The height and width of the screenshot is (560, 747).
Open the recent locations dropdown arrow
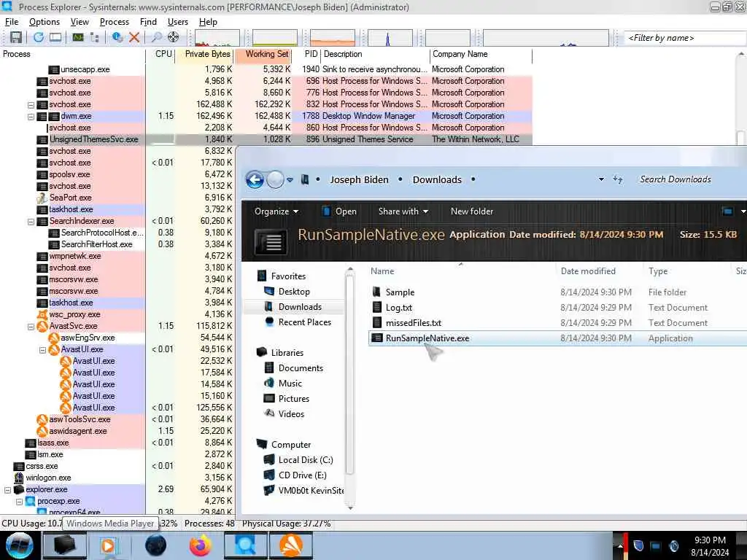(x=290, y=180)
